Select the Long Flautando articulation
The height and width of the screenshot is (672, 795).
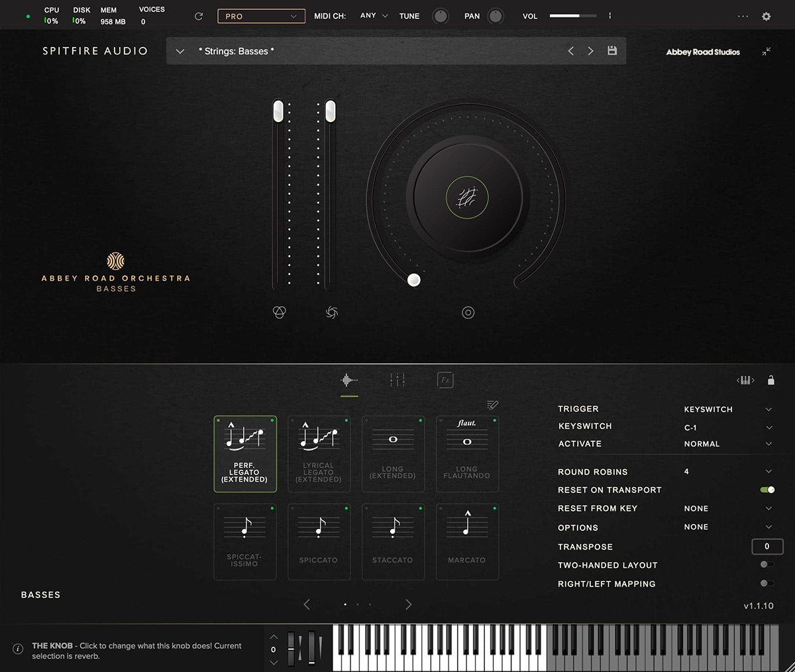467,454
